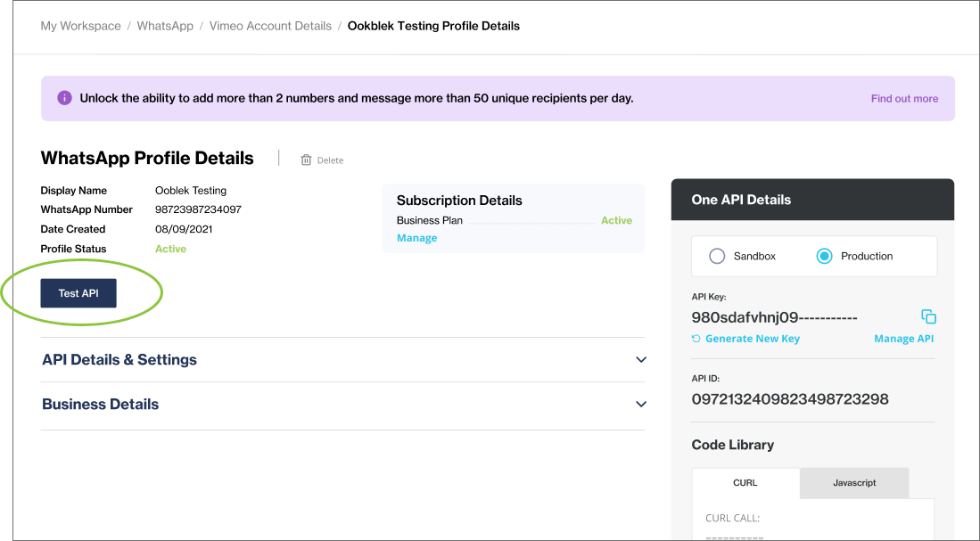Open Vimeo Account Details breadcrumb
Viewport: 980px width, 541px height.
coord(270,26)
